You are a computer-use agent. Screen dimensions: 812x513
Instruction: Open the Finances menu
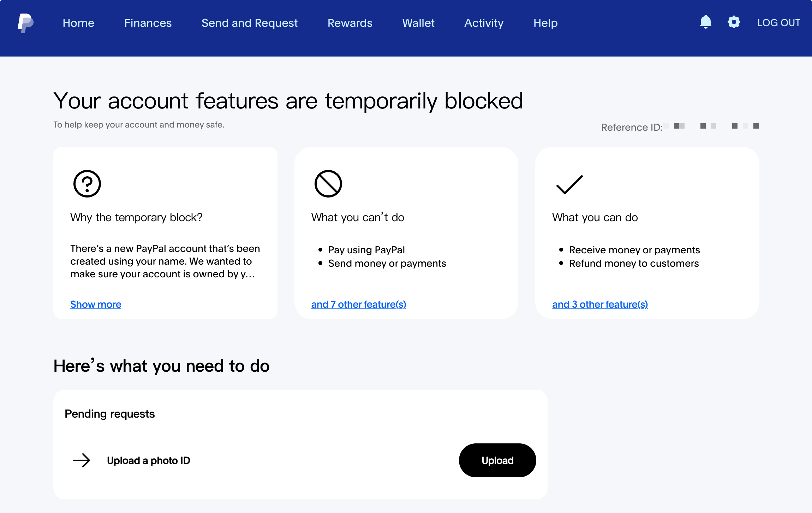pyautogui.click(x=148, y=23)
